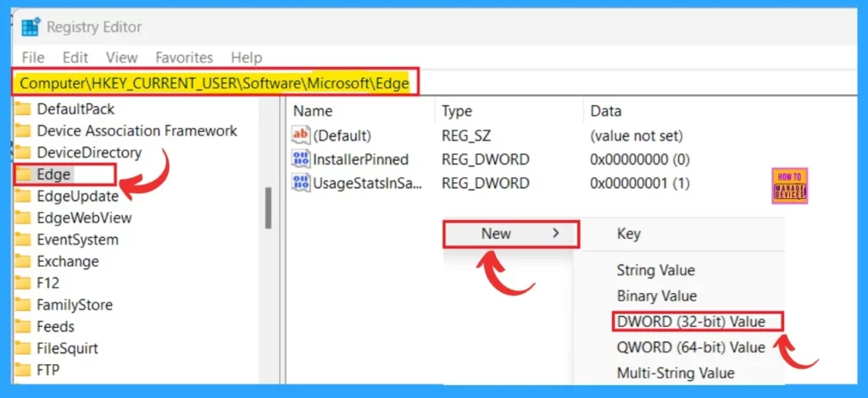Select the EdgeUpdate tree key
The width and height of the screenshot is (868, 398).
(x=77, y=196)
